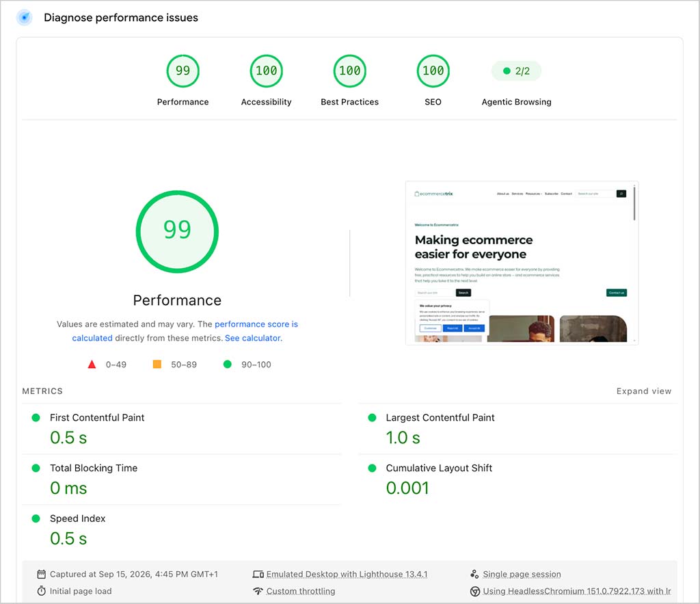This screenshot has width=700, height=604.
Task: Click the Performance label under top gauge
Action: (183, 102)
